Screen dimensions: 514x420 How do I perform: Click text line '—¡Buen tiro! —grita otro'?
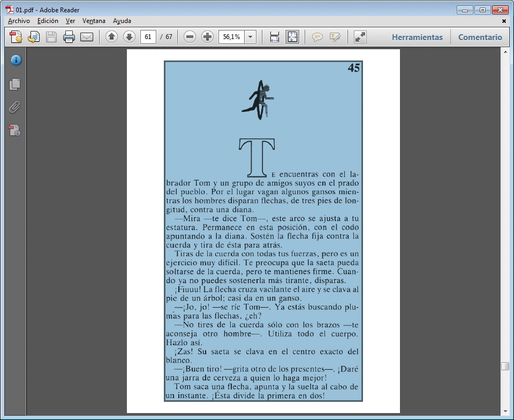(267, 369)
